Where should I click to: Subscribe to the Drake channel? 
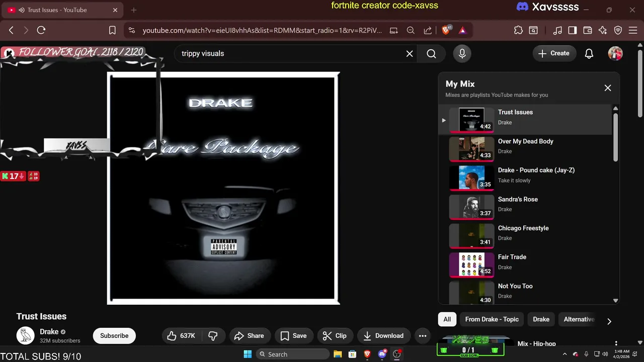coord(114,336)
